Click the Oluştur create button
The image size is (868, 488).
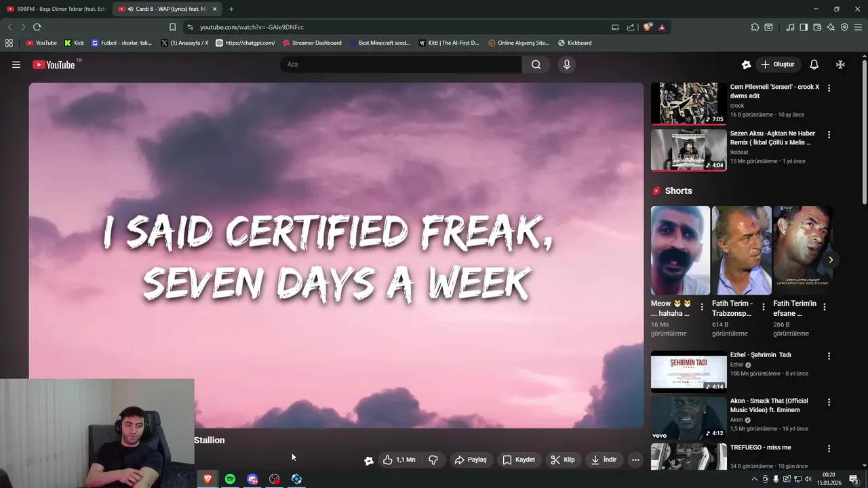[778, 64]
